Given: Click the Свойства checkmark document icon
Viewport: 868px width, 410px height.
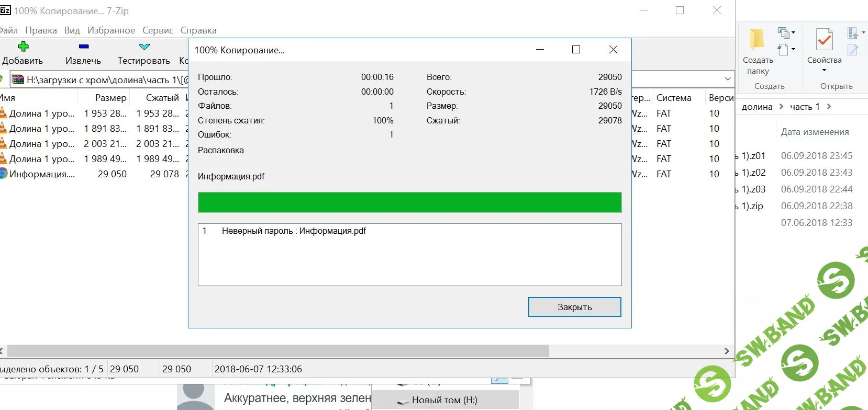Looking at the screenshot, I should (824, 40).
